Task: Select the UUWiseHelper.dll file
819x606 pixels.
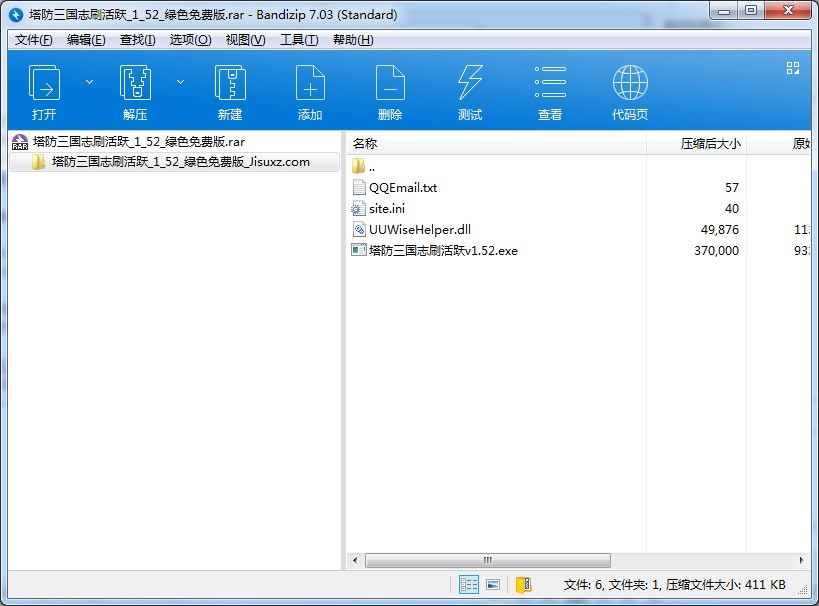Action: 419,229
